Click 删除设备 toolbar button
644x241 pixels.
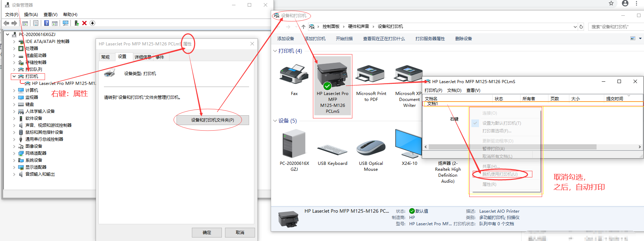tap(464, 39)
